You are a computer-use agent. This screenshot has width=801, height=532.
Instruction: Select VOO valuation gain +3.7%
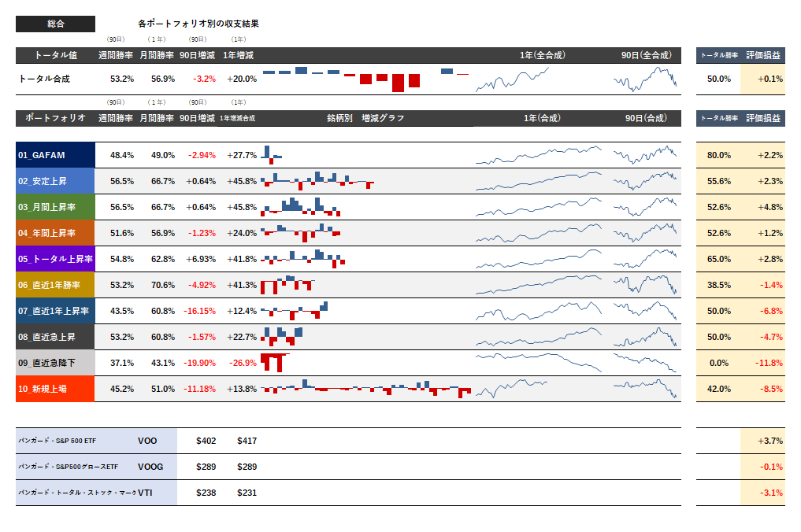[770, 441]
